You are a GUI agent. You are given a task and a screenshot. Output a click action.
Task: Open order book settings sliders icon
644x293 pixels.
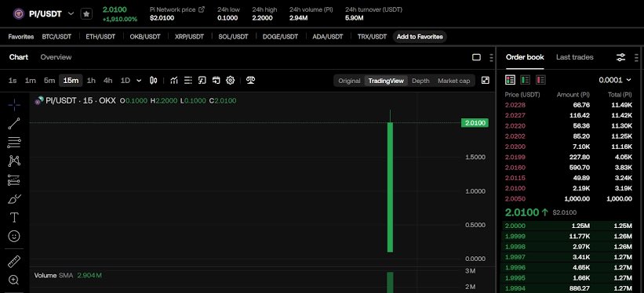point(621,57)
